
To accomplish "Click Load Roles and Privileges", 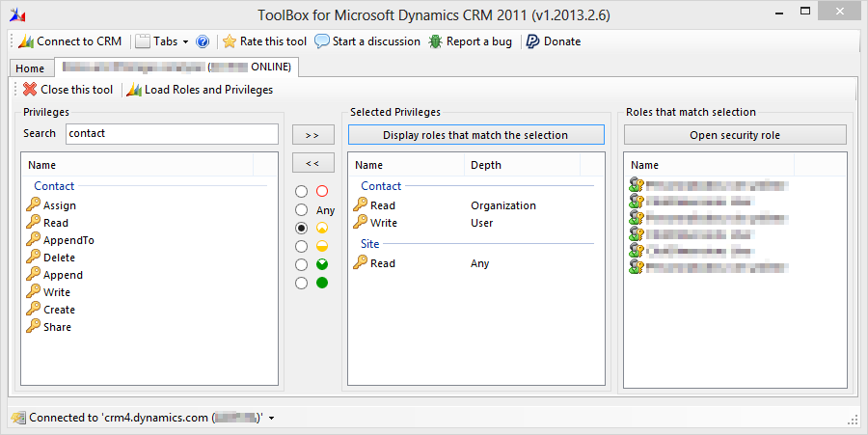I will click(200, 90).
